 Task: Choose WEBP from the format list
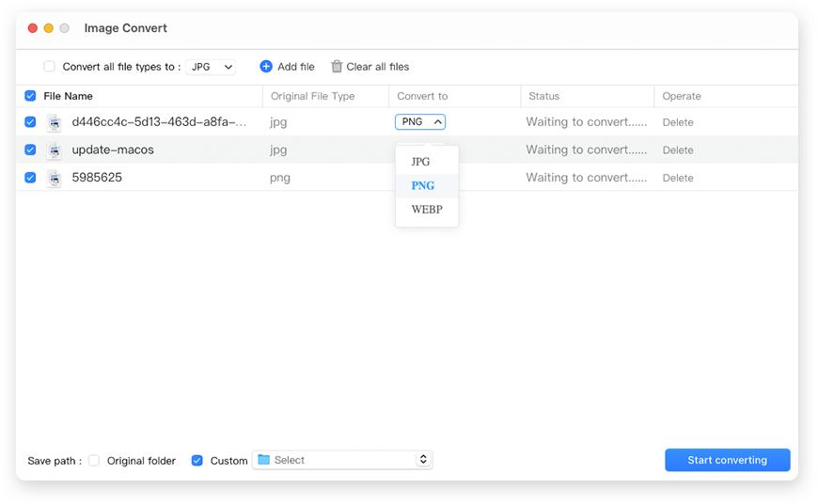coord(426,210)
